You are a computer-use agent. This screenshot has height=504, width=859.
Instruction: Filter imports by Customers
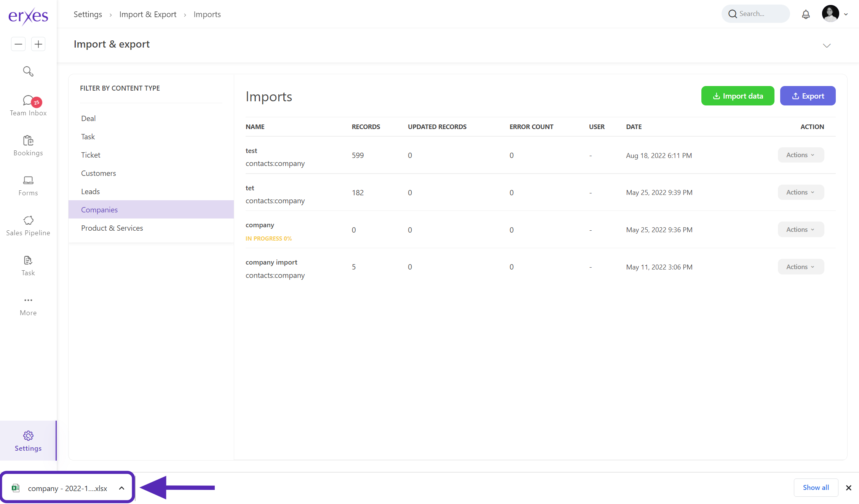pos(99,173)
